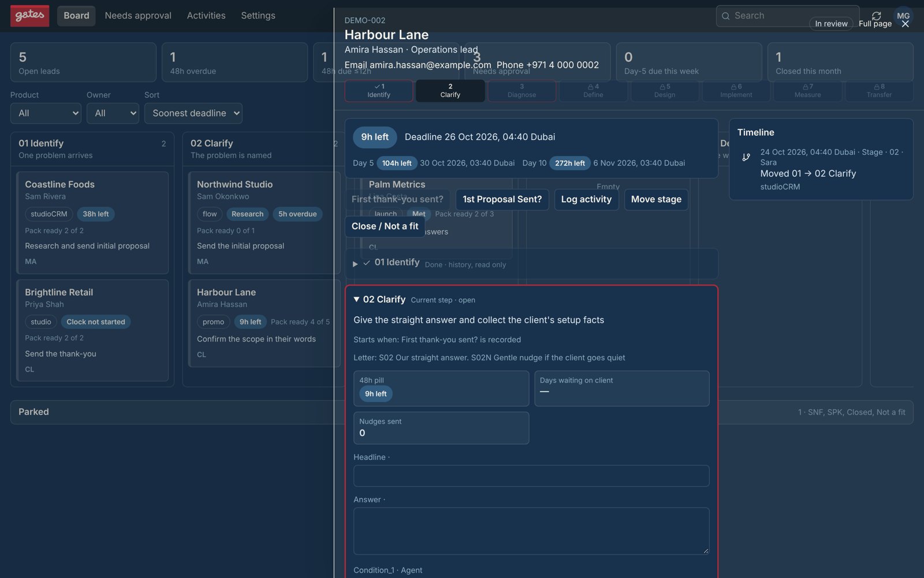Open the Product filter dropdown
The height and width of the screenshot is (578, 924).
pyautogui.click(x=46, y=113)
